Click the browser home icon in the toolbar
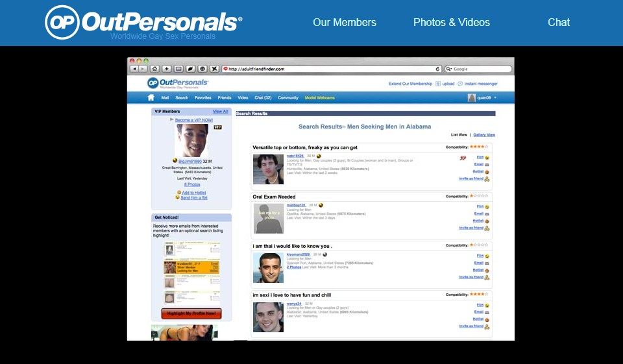Image resolution: width=623 pixels, height=364 pixels. pyautogui.click(x=154, y=69)
